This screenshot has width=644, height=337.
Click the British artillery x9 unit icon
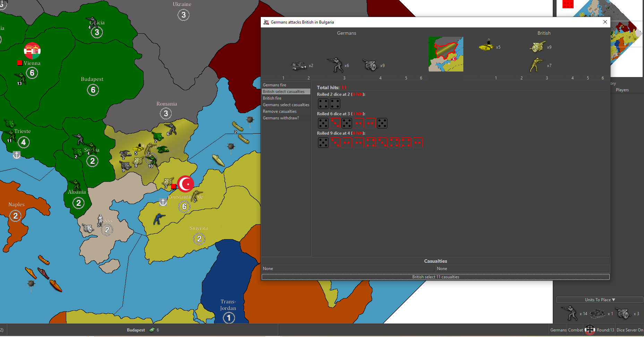pyautogui.click(x=537, y=47)
